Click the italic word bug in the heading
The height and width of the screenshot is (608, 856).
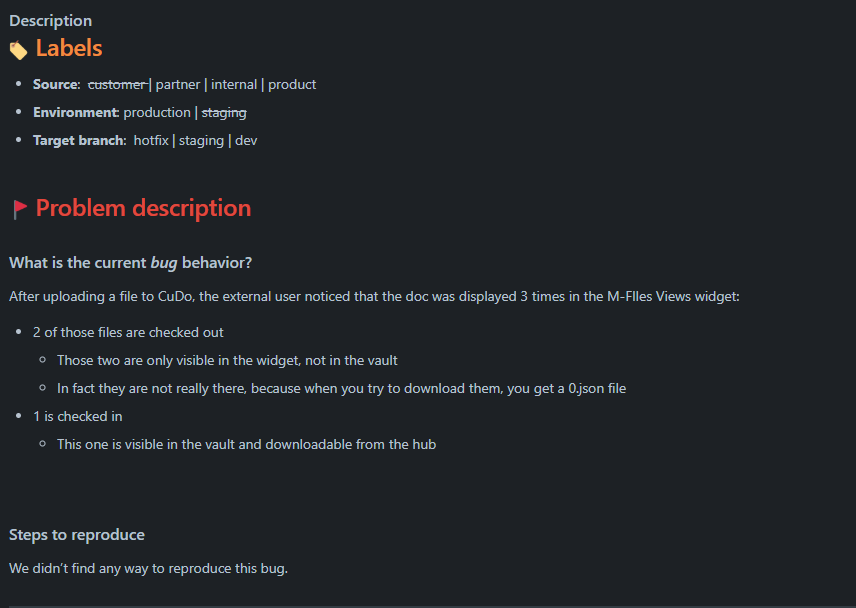(x=164, y=263)
